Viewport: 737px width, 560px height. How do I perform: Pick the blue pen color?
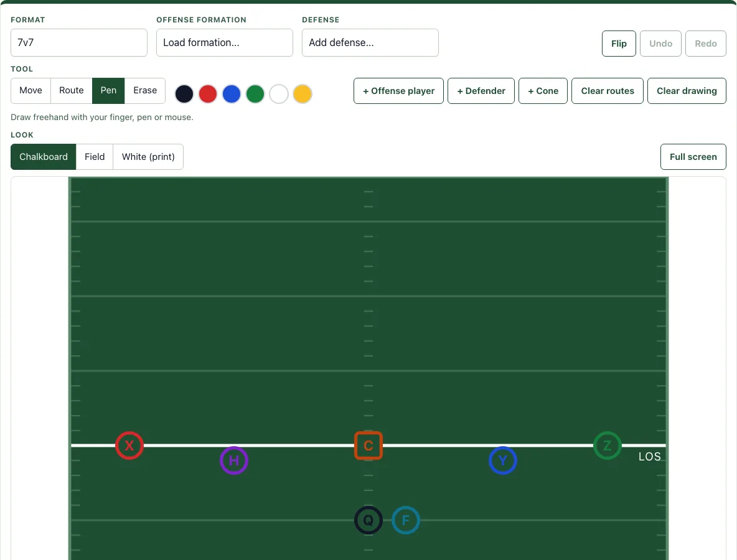(232, 94)
